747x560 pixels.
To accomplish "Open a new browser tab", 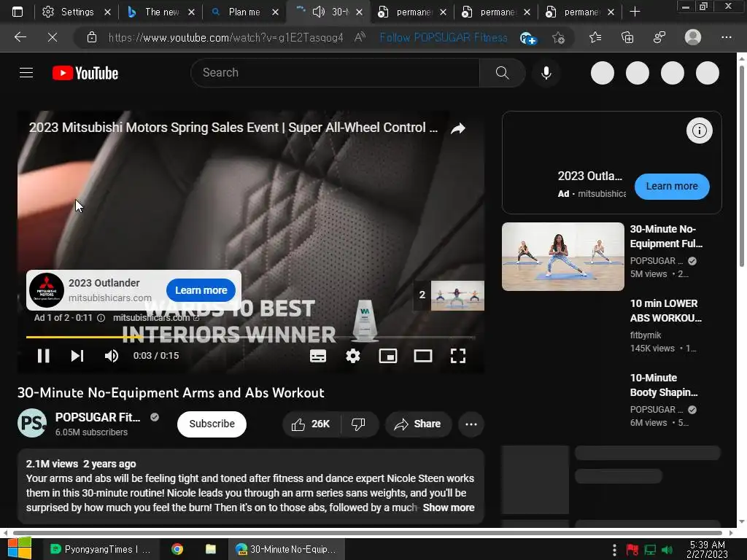I will click(x=635, y=12).
